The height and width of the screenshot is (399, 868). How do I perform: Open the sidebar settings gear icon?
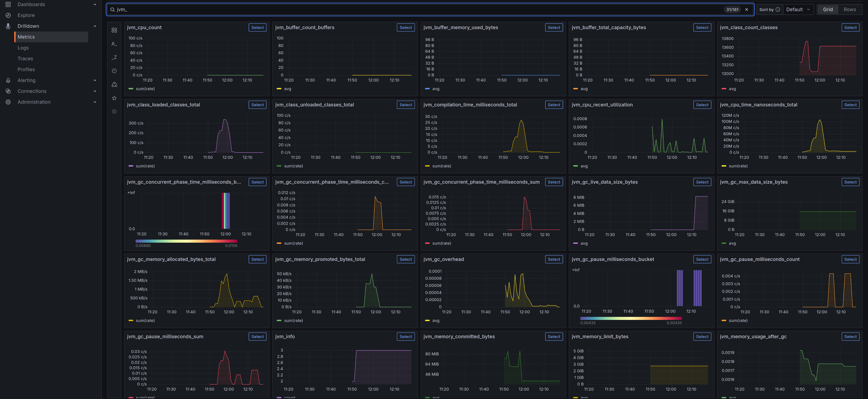(114, 111)
